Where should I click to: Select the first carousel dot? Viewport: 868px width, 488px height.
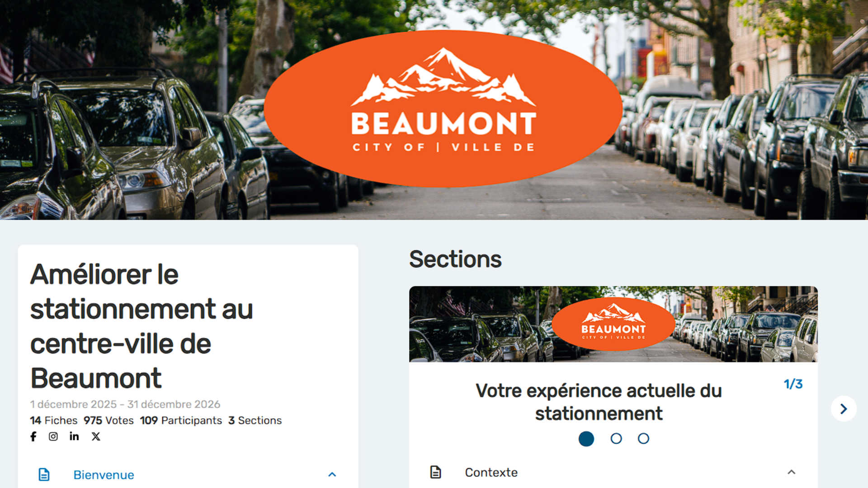click(586, 438)
